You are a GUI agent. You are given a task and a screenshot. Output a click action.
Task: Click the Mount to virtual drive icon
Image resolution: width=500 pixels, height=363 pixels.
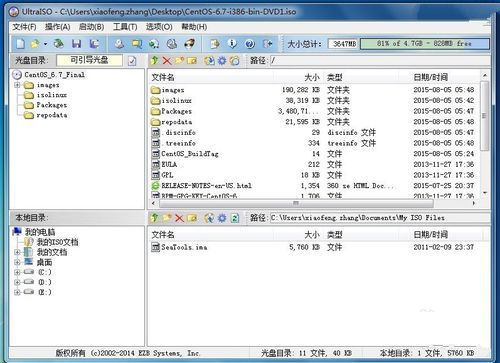(x=172, y=43)
